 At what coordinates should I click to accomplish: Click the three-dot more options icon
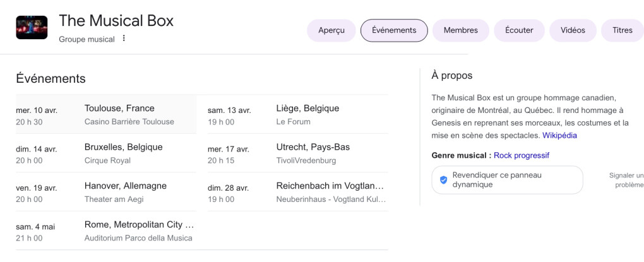pyautogui.click(x=124, y=38)
